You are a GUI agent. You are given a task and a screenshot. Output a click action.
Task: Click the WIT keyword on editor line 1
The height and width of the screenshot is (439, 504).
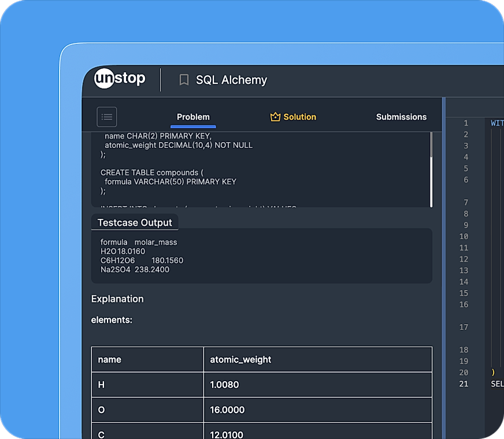[x=496, y=123]
